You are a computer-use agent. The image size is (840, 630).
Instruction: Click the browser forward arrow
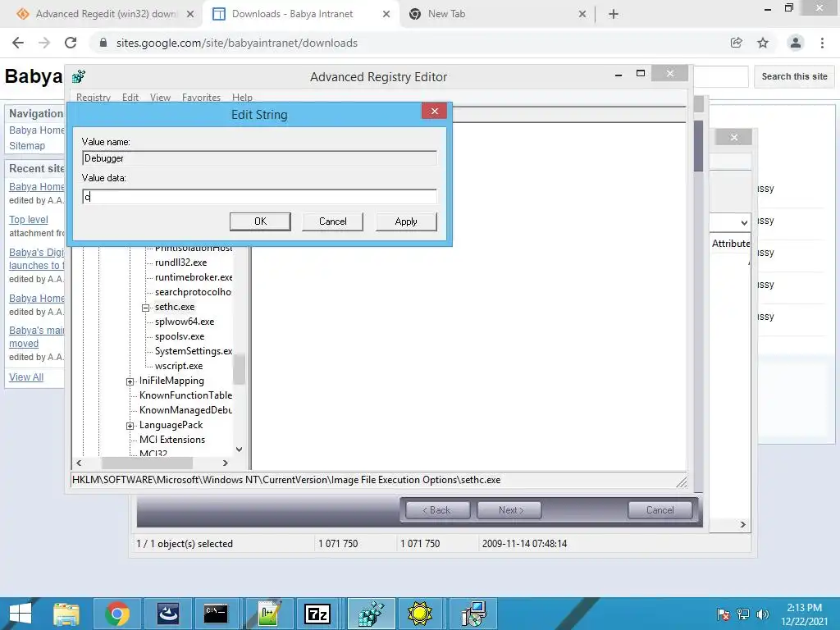point(44,43)
